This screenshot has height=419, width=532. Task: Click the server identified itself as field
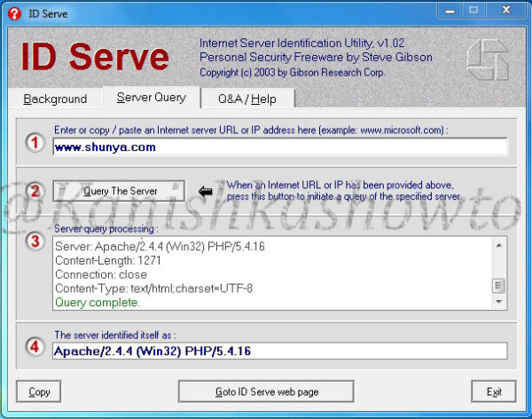click(280, 351)
